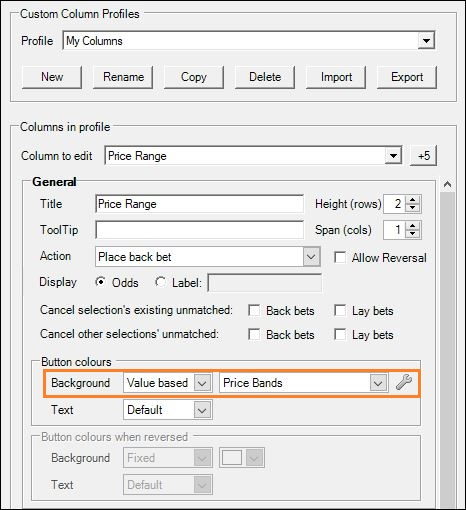Click the New profile button
466x510 pixels.
click(52, 77)
